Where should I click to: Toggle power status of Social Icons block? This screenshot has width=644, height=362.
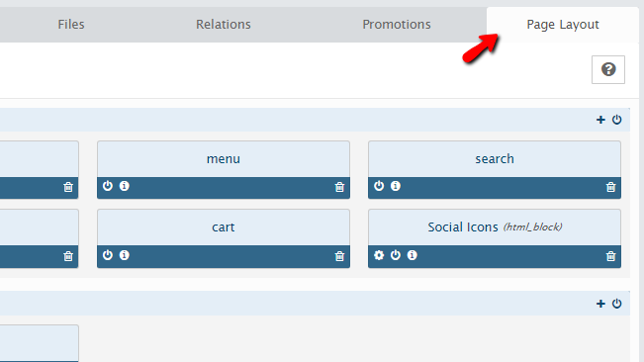tap(396, 255)
